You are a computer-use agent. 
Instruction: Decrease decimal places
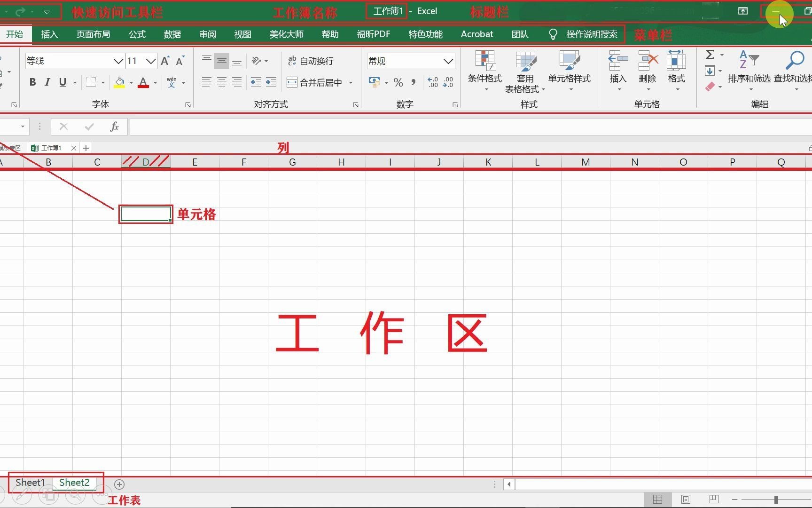pos(448,82)
